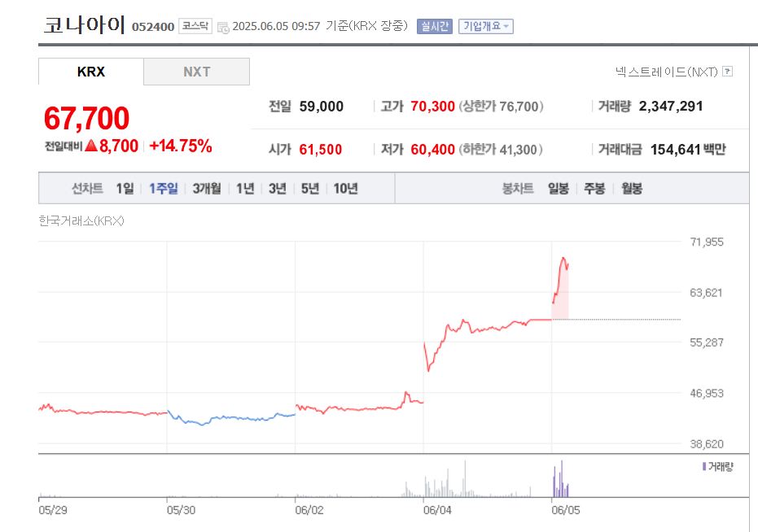Click the 05/29 date on chart axis
758x532 pixels.
(53, 510)
